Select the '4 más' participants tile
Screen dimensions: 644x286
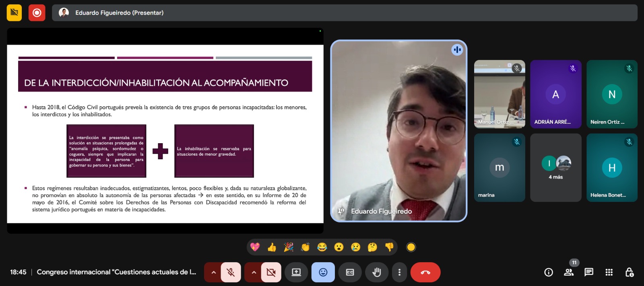click(x=555, y=168)
